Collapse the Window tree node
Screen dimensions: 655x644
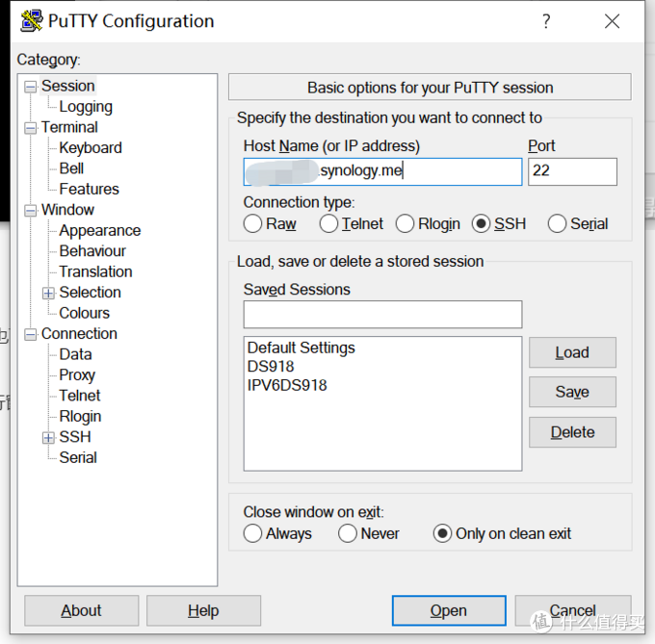coord(30,211)
